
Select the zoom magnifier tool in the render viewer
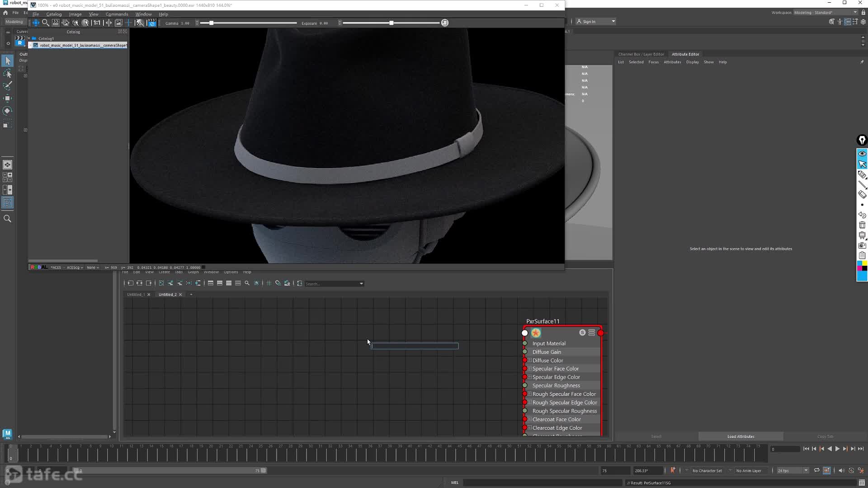46,23
